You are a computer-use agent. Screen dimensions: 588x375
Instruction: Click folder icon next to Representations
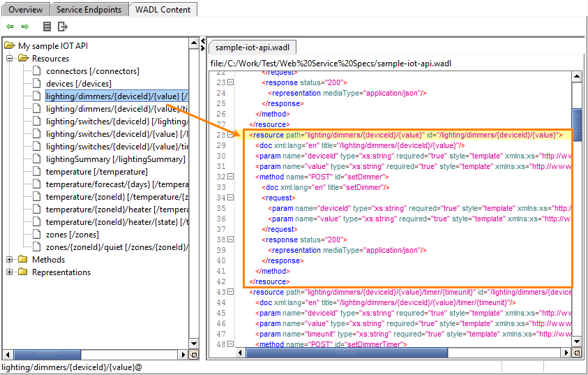tap(23, 272)
